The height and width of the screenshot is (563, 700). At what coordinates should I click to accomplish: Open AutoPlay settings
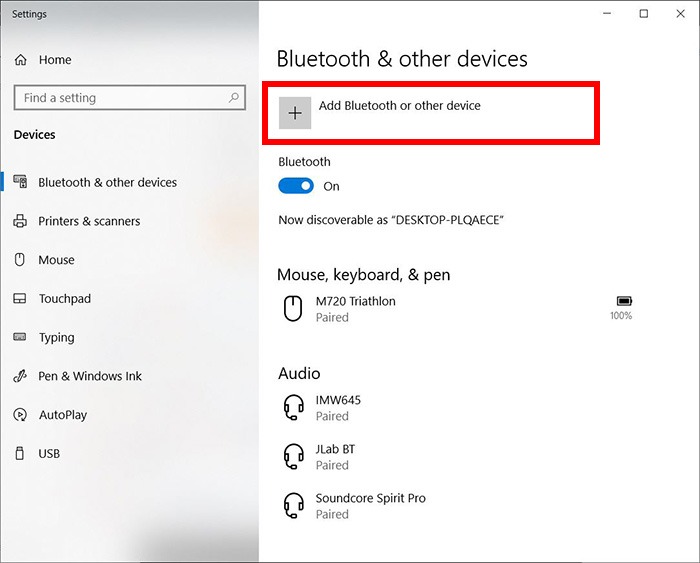(x=129, y=415)
